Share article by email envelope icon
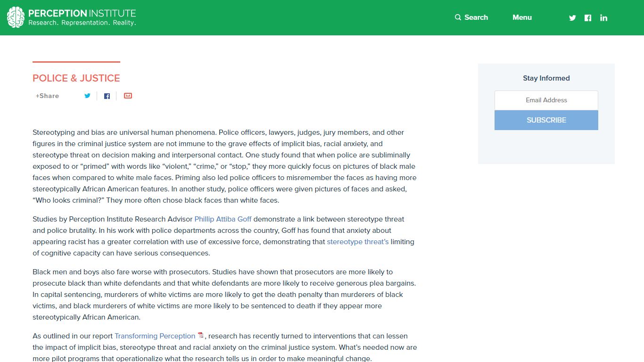The image size is (644, 362). coord(128,96)
